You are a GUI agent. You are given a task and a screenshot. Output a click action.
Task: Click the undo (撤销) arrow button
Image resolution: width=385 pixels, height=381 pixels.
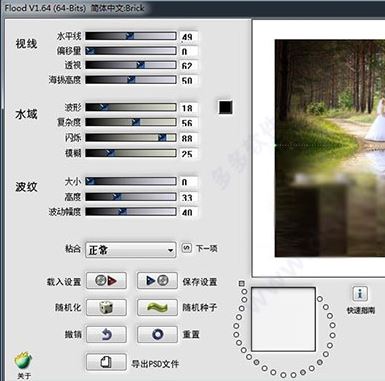[106, 334]
